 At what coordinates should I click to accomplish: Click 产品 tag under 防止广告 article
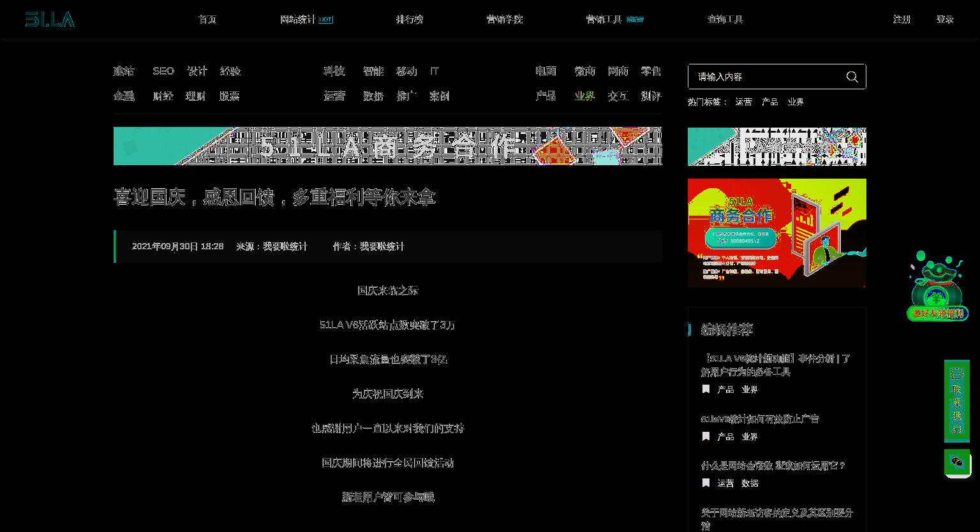click(x=725, y=436)
